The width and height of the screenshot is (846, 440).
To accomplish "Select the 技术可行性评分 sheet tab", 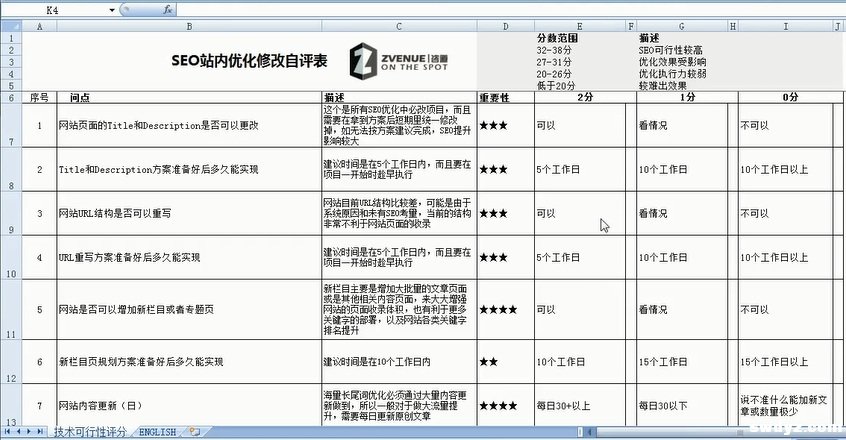I will pyautogui.click(x=90, y=432).
